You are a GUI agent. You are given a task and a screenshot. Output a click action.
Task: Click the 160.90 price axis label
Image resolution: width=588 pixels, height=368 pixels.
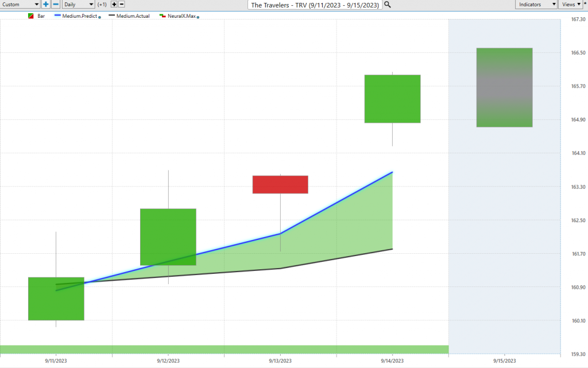(x=578, y=287)
